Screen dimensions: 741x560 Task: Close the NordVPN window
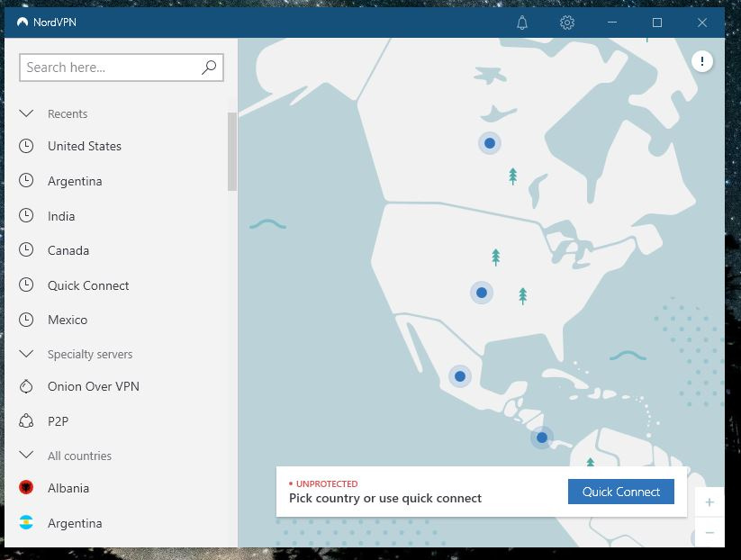click(702, 23)
